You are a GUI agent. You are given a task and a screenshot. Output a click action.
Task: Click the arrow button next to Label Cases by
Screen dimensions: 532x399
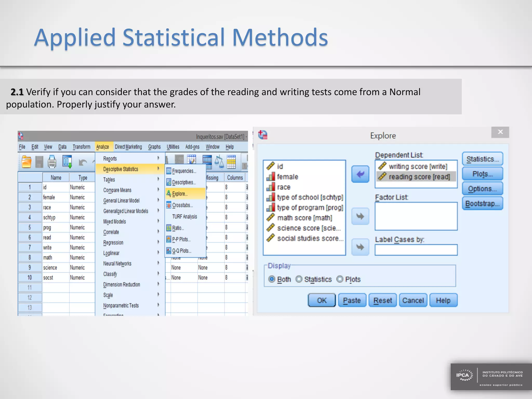point(360,247)
